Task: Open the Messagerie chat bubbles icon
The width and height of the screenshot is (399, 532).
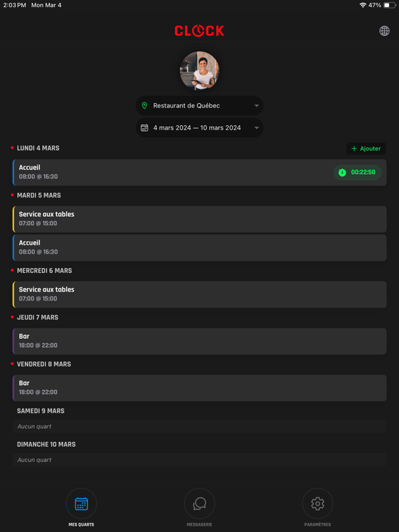Action: 199,504
